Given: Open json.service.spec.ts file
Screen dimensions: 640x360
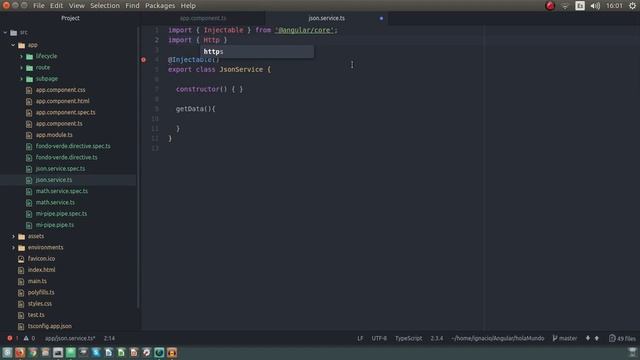Looking at the screenshot, I should point(60,169).
